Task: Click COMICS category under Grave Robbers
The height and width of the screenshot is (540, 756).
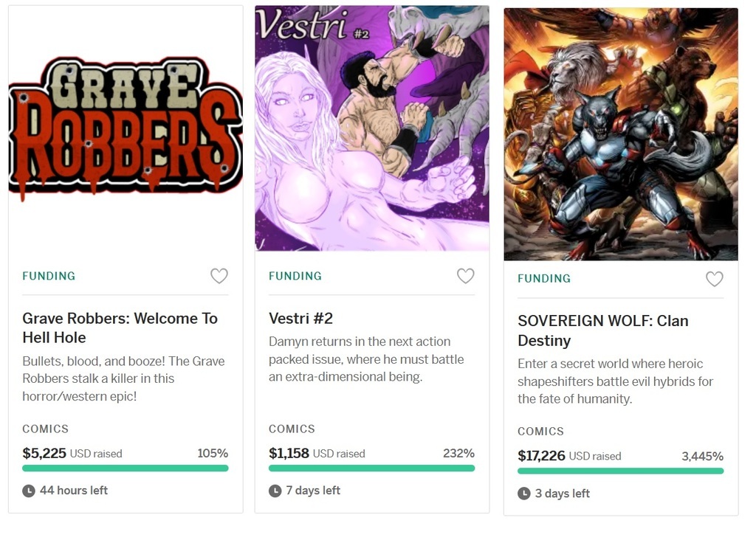Action: (46, 429)
